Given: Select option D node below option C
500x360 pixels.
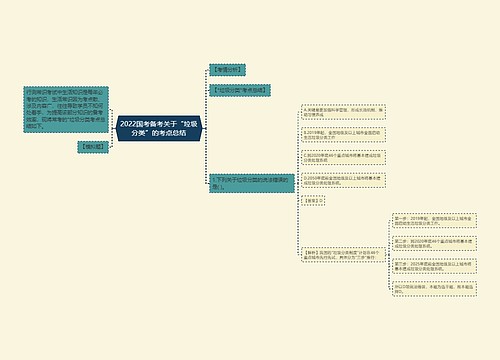Looking at the screenshot, I should coord(343,180).
